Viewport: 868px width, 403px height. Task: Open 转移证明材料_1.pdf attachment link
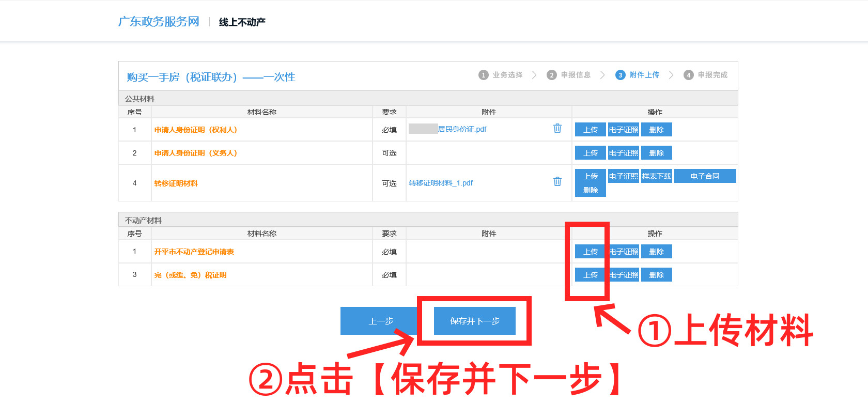pyautogui.click(x=441, y=183)
